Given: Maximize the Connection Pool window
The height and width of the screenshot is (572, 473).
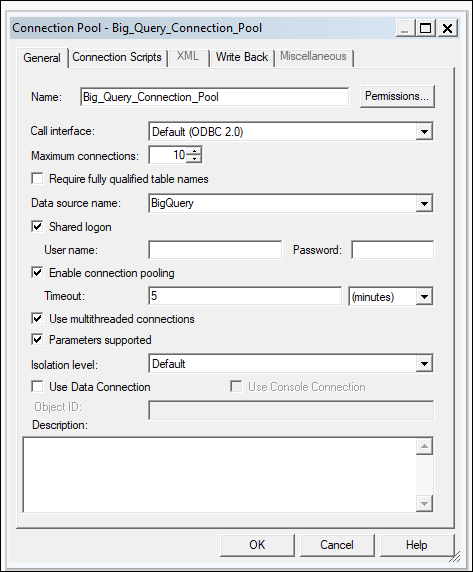Looking at the screenshot, I should [426, 28].
